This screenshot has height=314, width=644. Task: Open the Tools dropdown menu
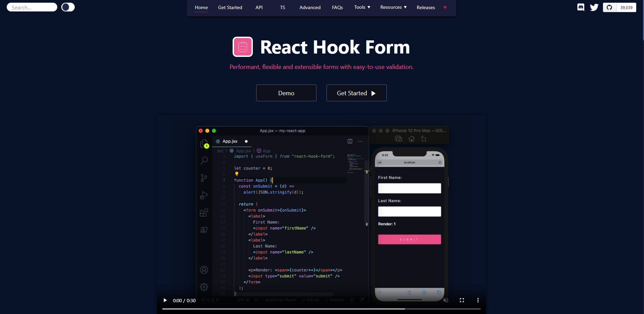pos(362,7)
